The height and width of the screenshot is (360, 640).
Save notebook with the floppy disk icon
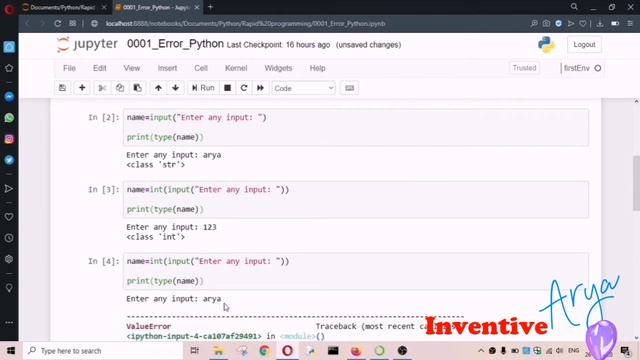(62, 88)
